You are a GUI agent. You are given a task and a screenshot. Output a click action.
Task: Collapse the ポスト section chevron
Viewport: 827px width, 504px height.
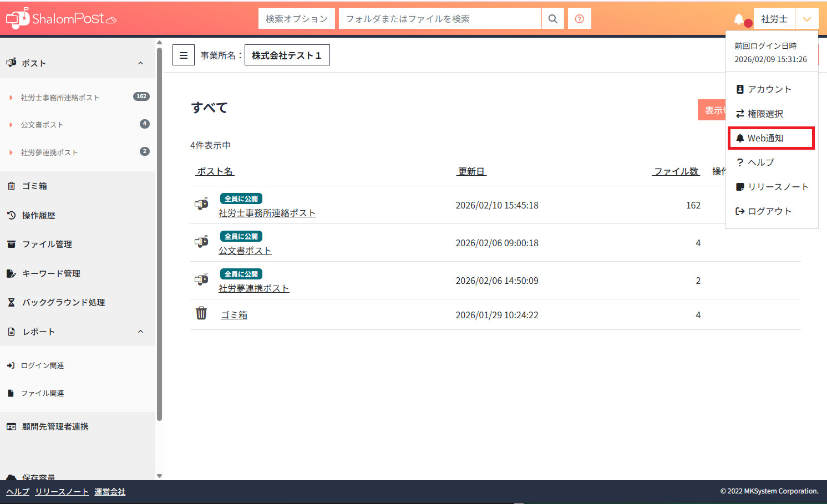[140, 63]
